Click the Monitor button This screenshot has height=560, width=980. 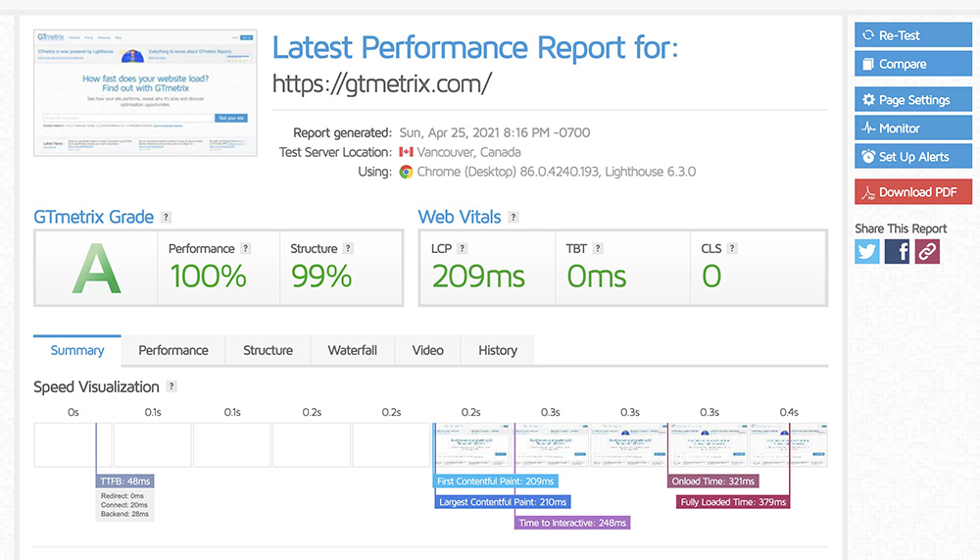coord(913,128)
